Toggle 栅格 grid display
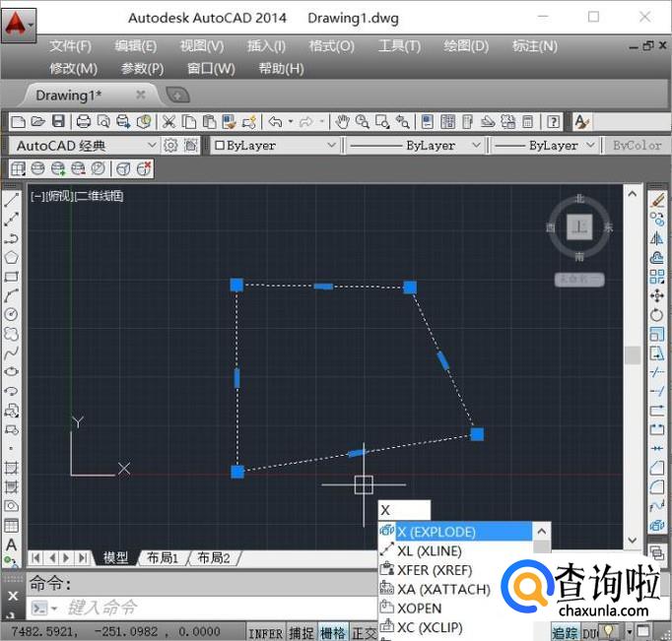 333,633
